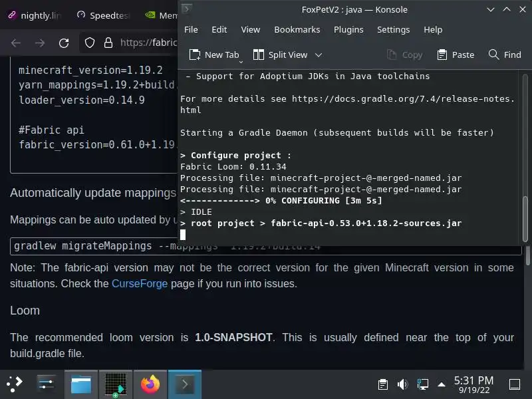Open the Edit menu in Konsole
This screenshot has width=532, height=399.
pos(219,30)
